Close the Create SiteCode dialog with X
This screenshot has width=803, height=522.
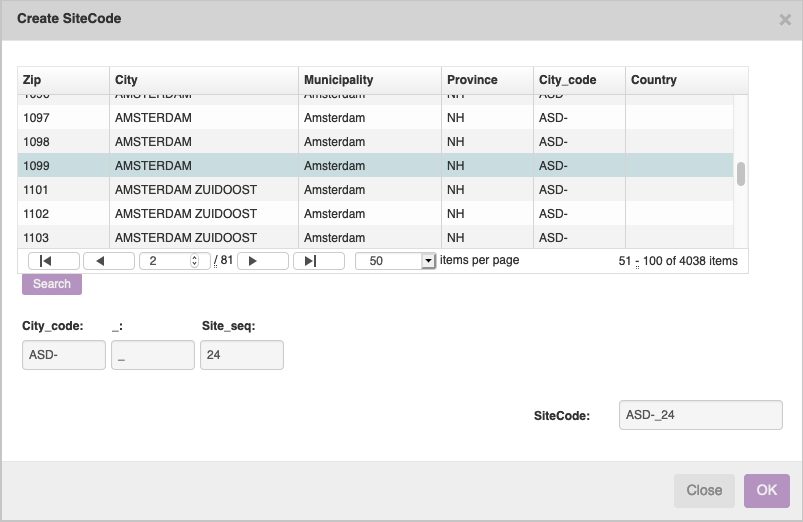coord(785,19)
